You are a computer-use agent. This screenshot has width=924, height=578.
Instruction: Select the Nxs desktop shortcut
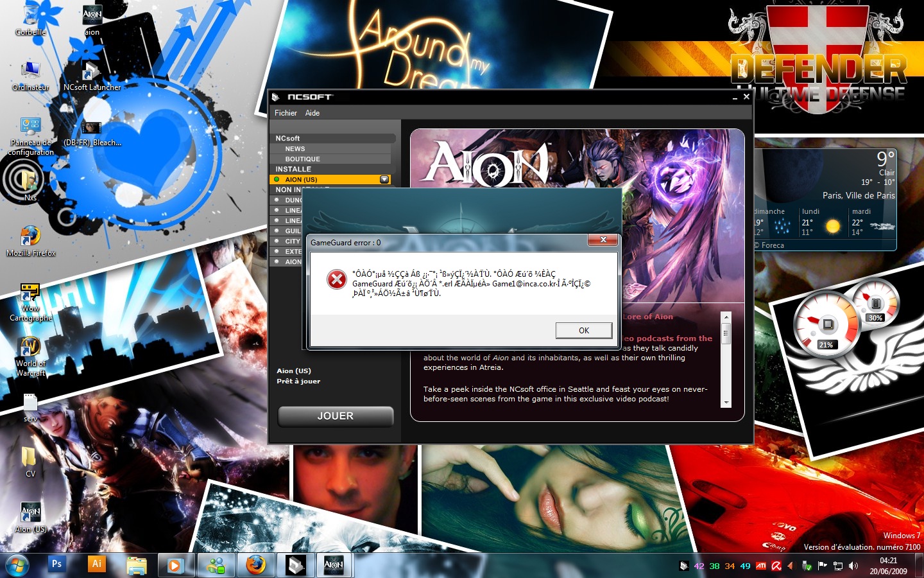pos(30,185)
